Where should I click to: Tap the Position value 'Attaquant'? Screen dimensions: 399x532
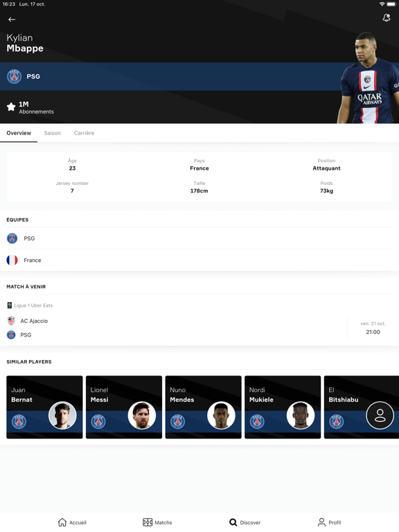click(326, 168)
